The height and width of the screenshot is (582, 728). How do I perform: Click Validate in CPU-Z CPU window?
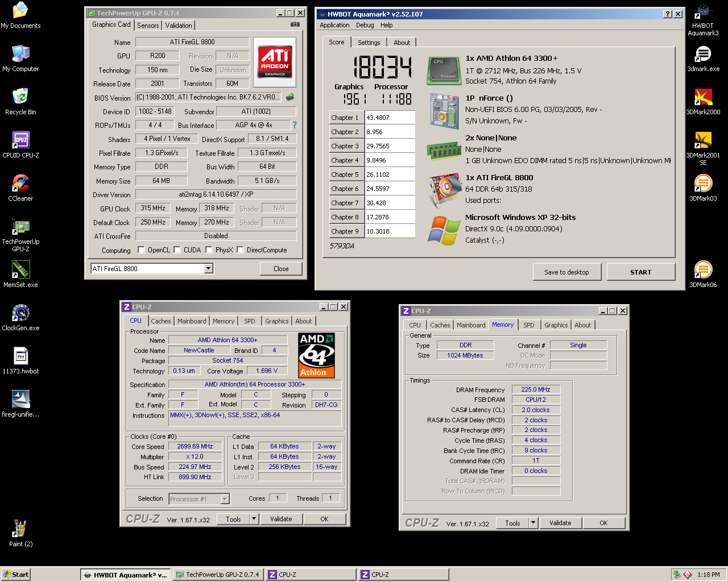point(281,519)
